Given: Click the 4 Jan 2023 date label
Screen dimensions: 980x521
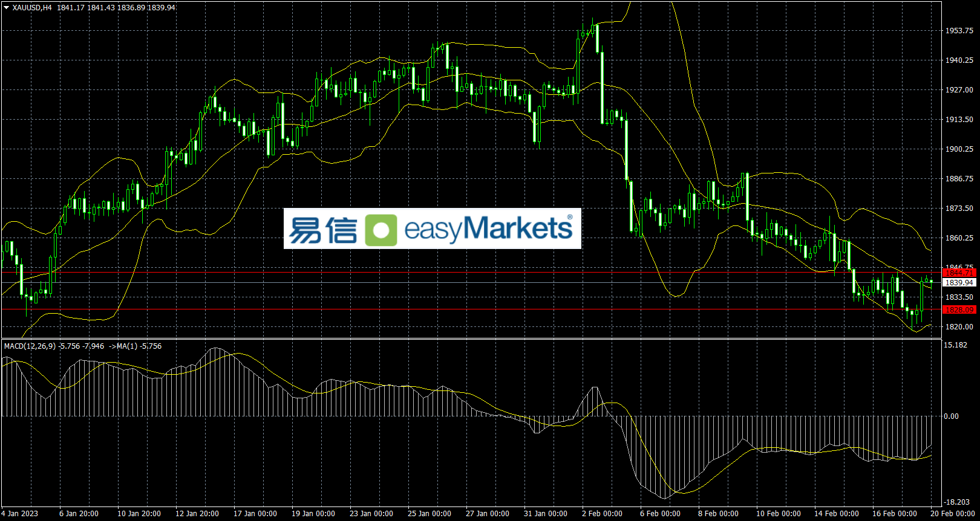Looking at the screenshot, I should coord(20,514).
